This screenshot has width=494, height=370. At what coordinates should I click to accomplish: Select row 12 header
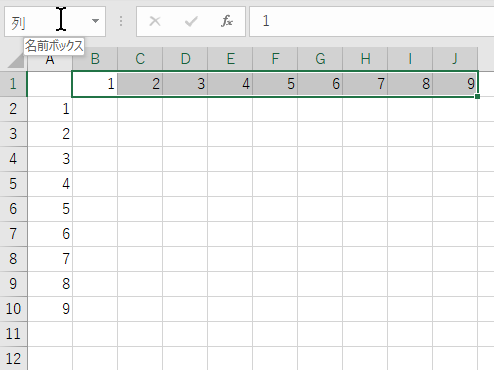click(x=13, y=358)
